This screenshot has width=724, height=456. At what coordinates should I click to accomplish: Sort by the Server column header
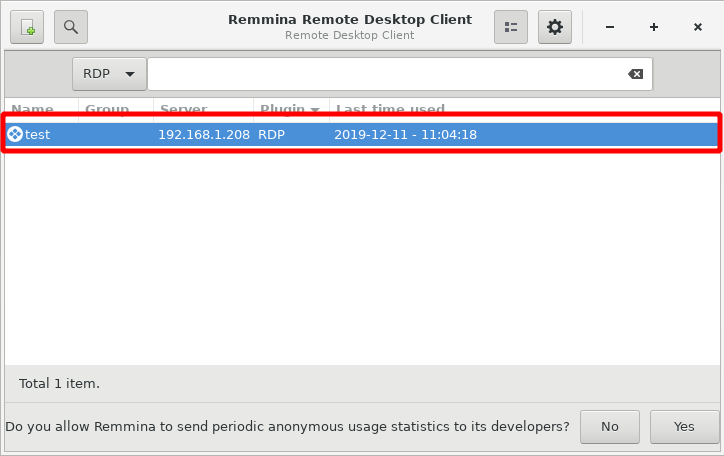click(x=184, y=109)
